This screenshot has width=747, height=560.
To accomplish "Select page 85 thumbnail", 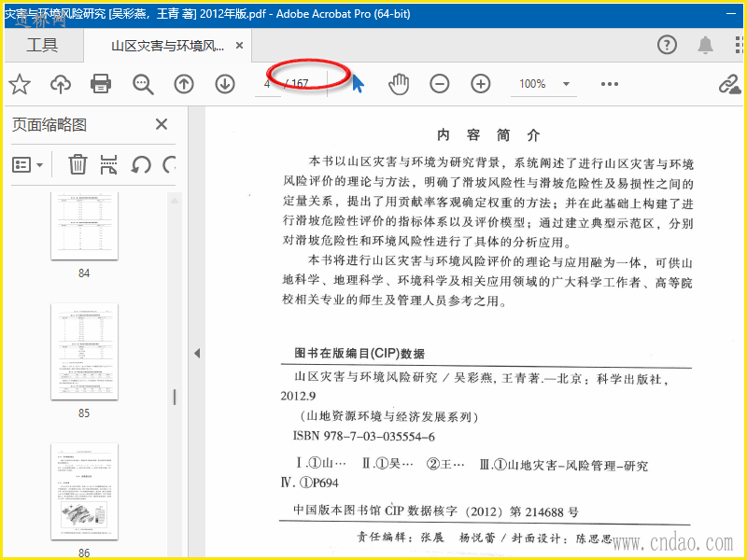I will coord(84,352).
